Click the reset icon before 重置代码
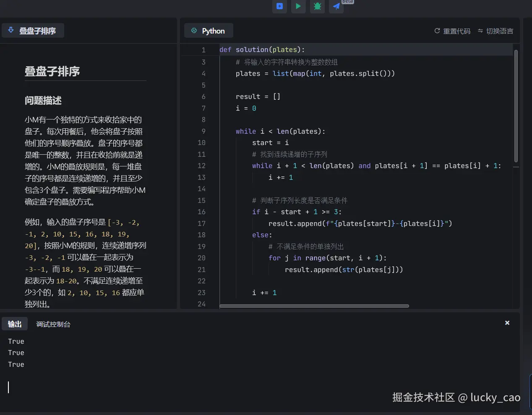This screenshot has height=415, width=532. [437, 31]
